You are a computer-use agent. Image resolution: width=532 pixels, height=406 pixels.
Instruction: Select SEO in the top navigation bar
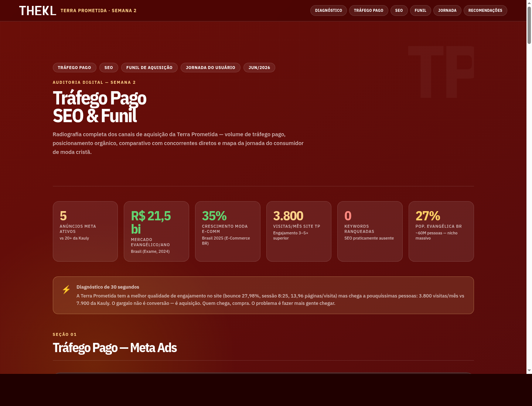(399, 10)
